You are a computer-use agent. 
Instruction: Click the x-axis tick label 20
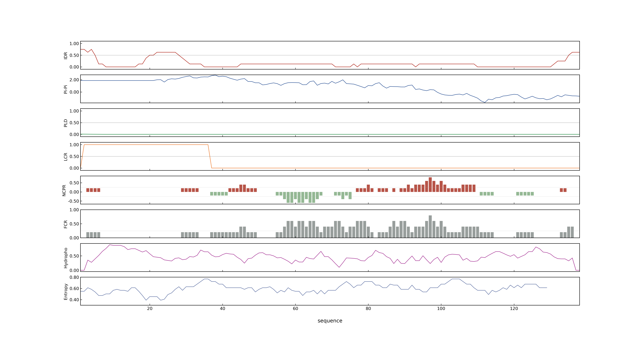coord(150,309)
